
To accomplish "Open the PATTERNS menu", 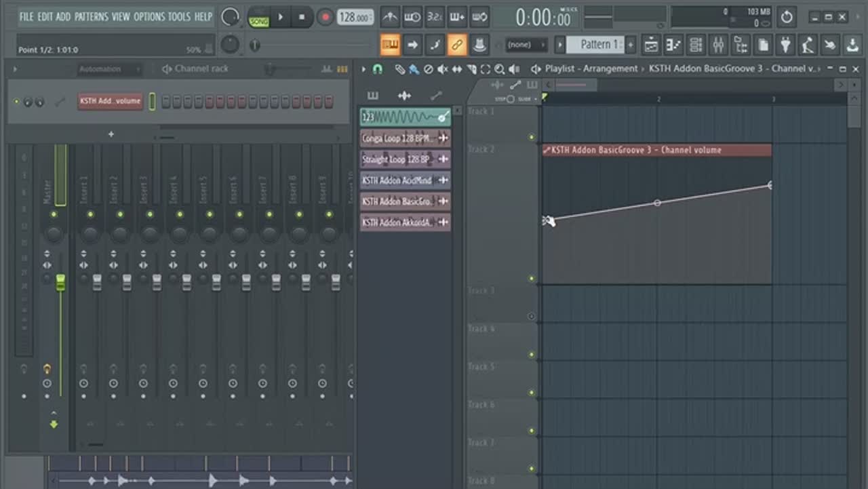I will tap(90, 16).
